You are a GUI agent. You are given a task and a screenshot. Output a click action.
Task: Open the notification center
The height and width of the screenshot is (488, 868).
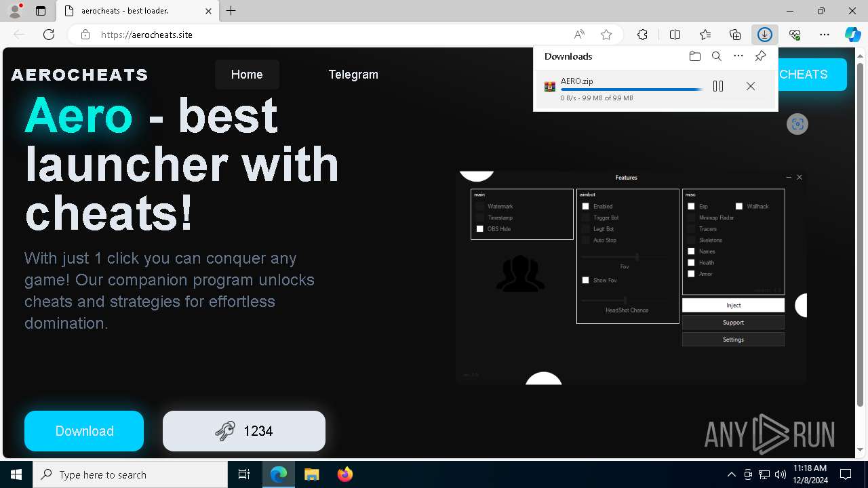pyautogui.click(x=846, y=474)
